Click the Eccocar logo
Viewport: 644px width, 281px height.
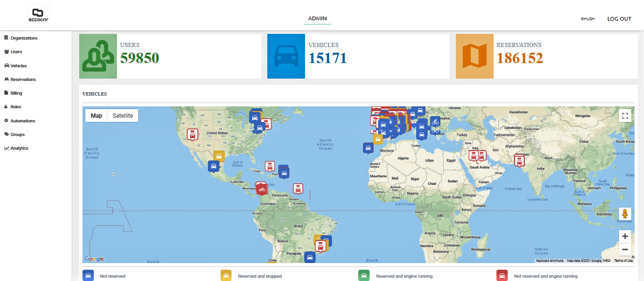(x=37, y=15)
